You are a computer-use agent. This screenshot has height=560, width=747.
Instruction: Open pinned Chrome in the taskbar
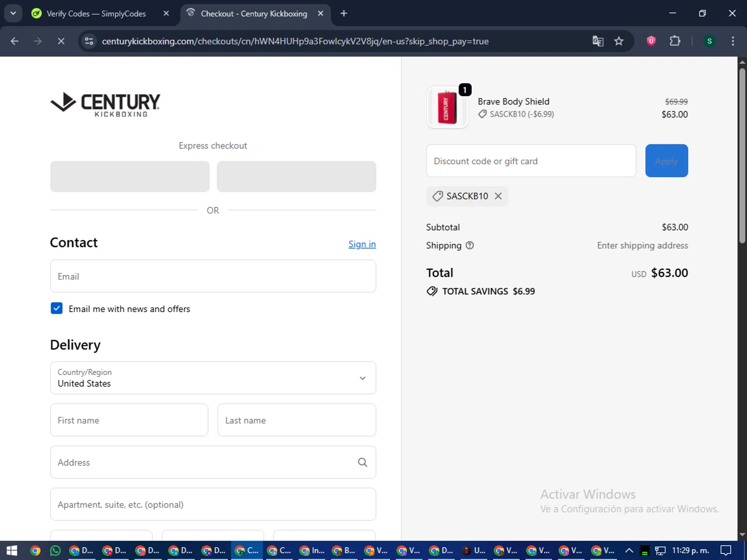[35, 551]
